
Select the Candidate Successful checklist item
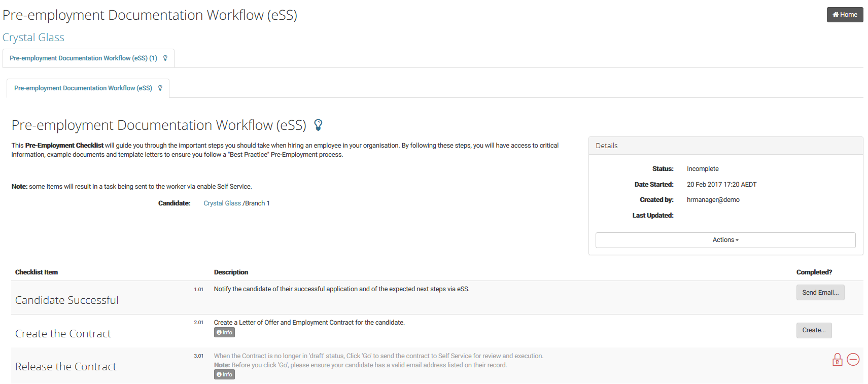click(x=67, y=300)
